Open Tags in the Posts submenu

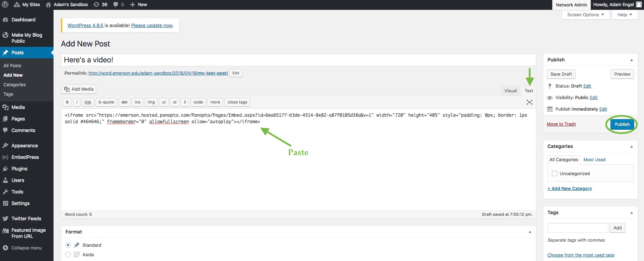(8, 94)
